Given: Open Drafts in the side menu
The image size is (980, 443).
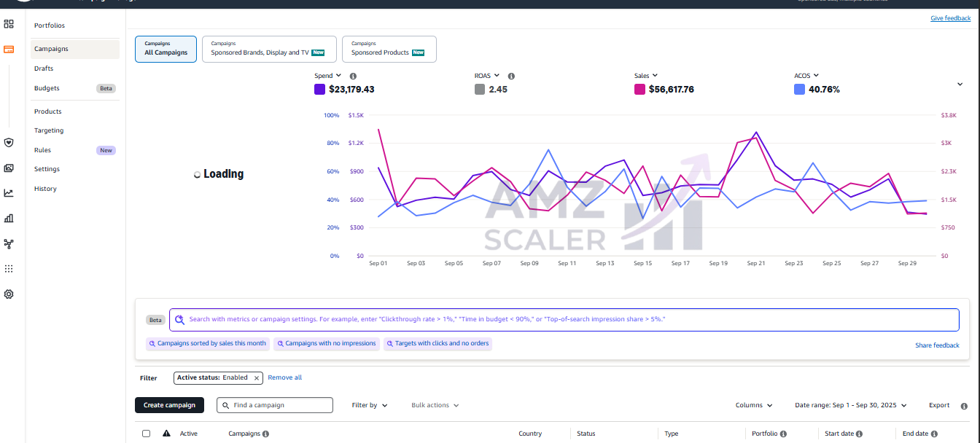Looking at the screenshot, I should 44,68.
